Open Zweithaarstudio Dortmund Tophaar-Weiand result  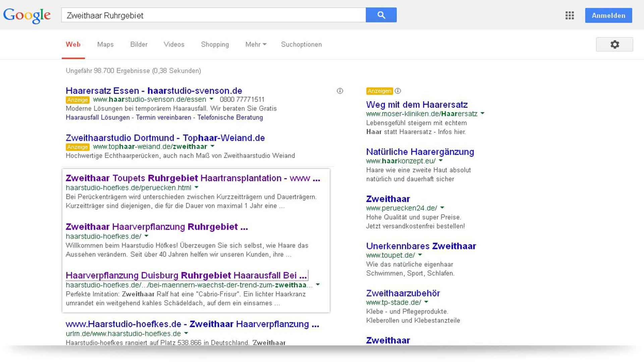[165, 138]
